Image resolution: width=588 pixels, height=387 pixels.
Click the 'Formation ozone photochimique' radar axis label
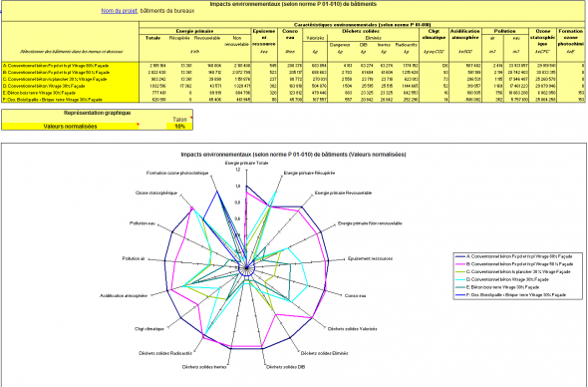177,173
